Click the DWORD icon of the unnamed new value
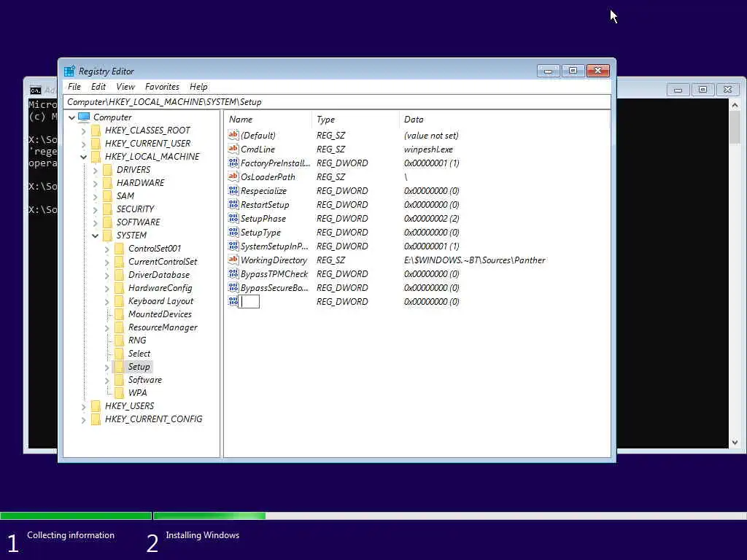Screen dimensions: 747x560 [x=233, y=301]
